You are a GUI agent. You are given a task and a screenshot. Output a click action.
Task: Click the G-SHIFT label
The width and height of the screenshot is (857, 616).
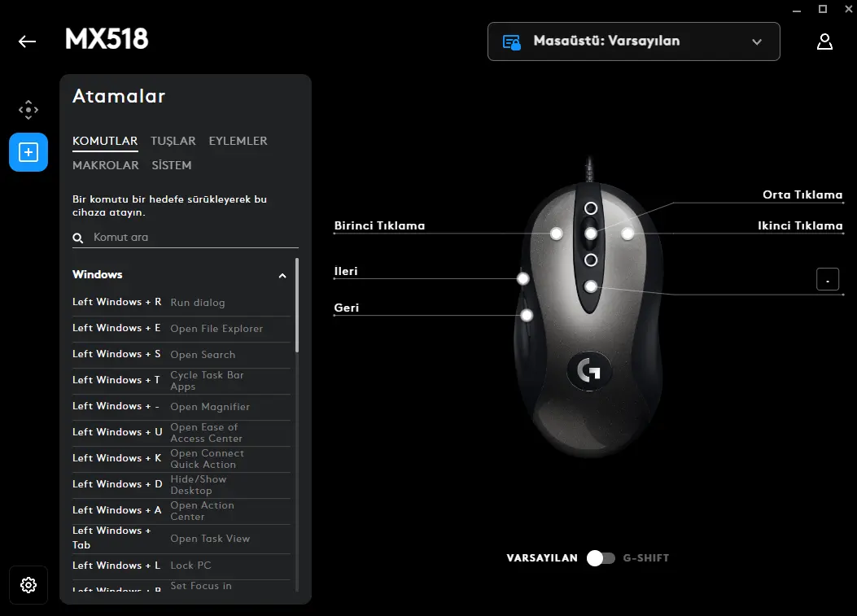[646, 558]
